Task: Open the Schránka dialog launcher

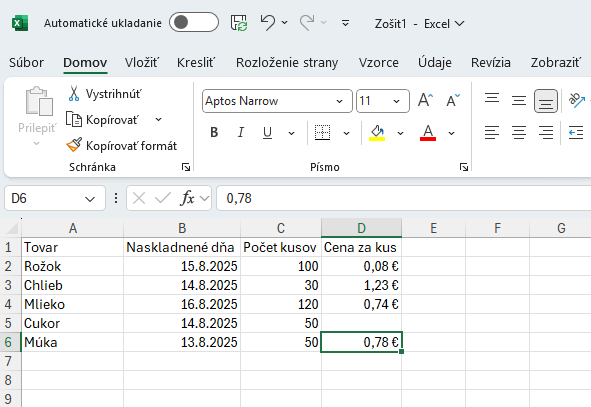Action: pyautogui.click(x=186, y=167)
